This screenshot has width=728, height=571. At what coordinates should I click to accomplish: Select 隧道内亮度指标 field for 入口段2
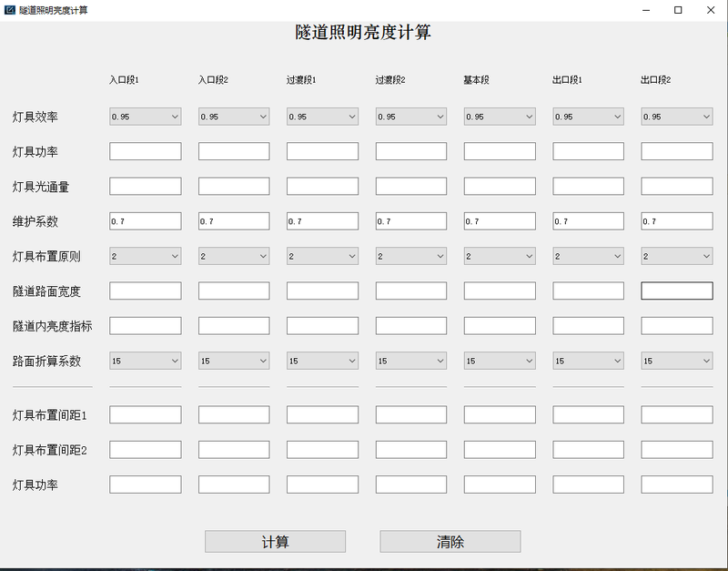pyautogui.click(x=234, y=326)
